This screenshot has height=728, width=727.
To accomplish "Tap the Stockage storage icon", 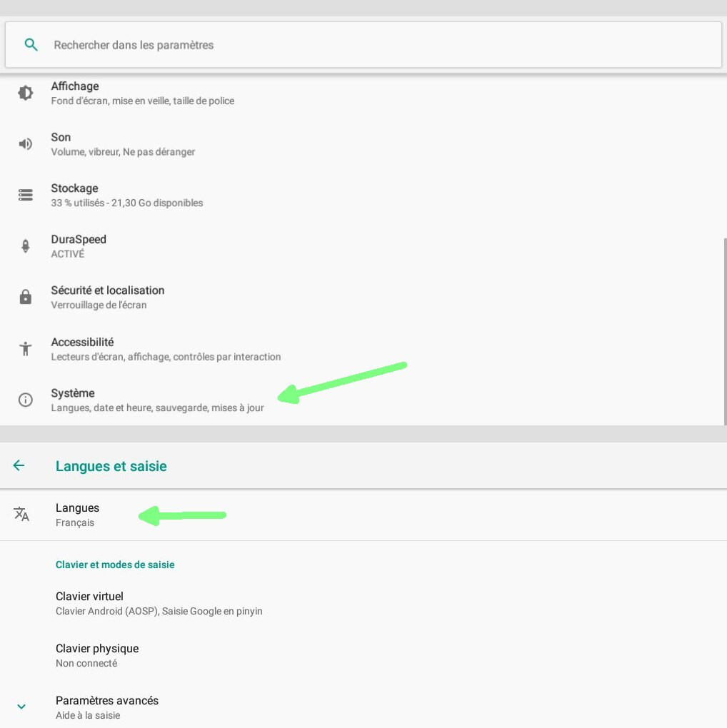I will (26, 195).
